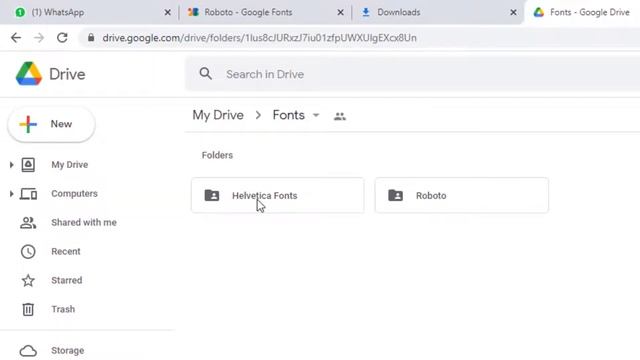Close the Roboto Google Fonts tab

[x=340, y=13]
